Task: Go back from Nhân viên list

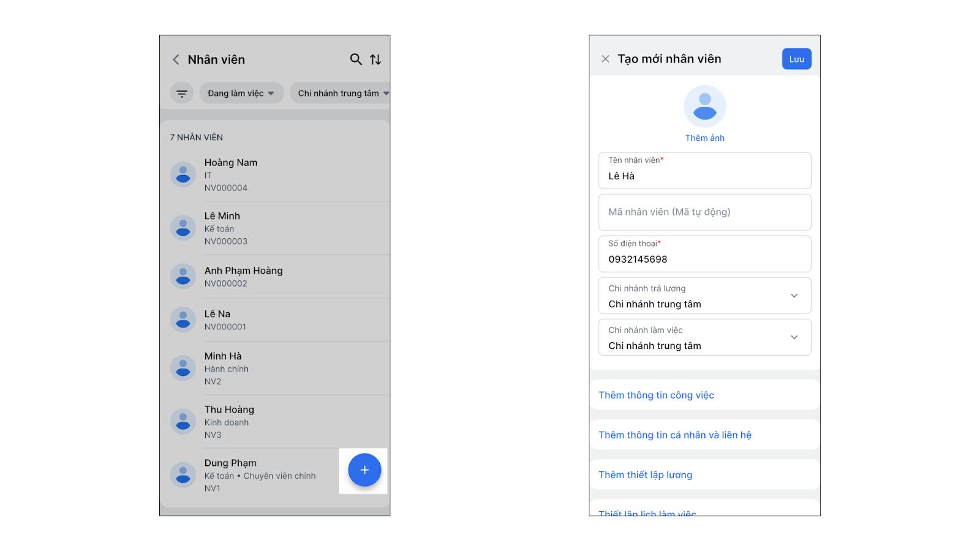Action: 176,59
